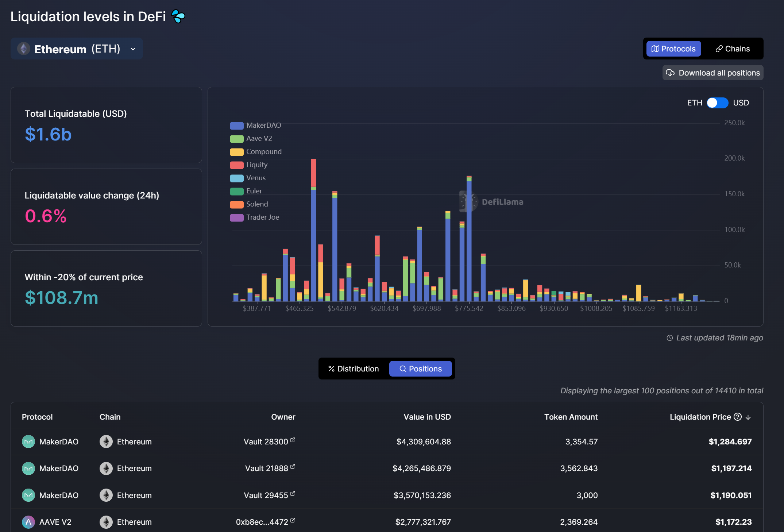The width and height of the screenshot is (784, 532).
Task: Click Download all positions button
Action: [x=713, y=73]
